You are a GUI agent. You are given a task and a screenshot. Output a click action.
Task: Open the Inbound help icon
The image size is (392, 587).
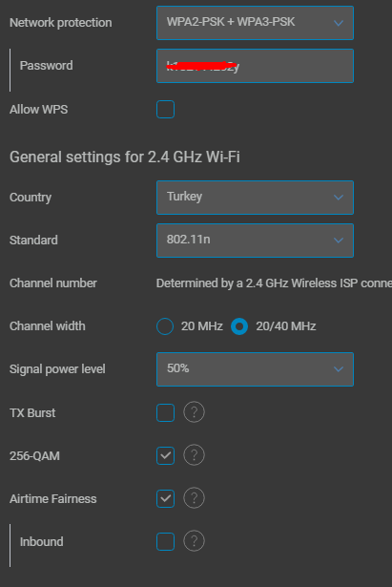(x=194, y=541)
